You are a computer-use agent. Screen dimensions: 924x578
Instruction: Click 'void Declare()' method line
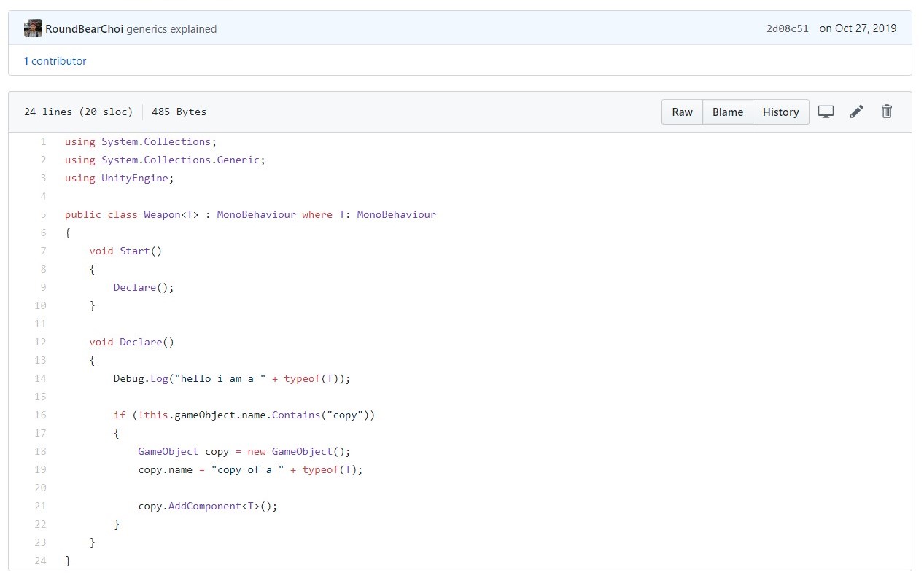tap(132, 342)
